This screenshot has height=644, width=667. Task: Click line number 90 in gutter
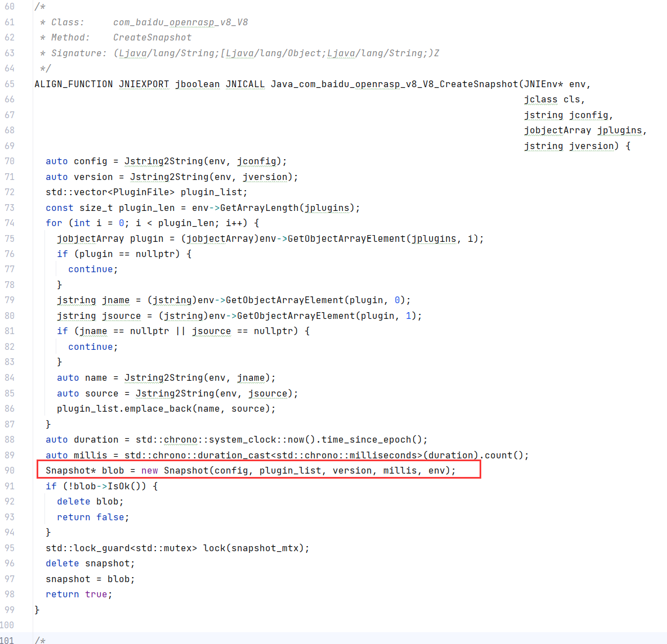coord(10,470)
